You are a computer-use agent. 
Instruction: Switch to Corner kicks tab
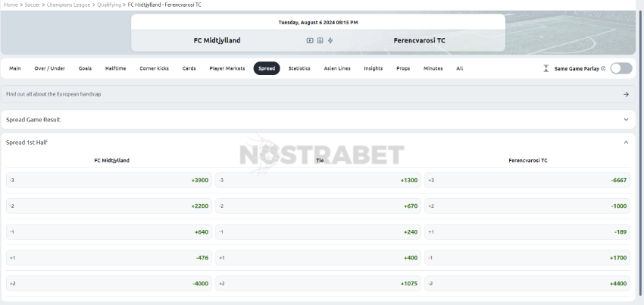[154, 68]
